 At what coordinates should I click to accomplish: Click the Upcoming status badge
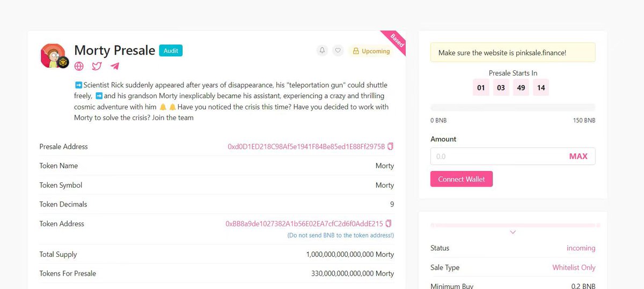(370, 51)
